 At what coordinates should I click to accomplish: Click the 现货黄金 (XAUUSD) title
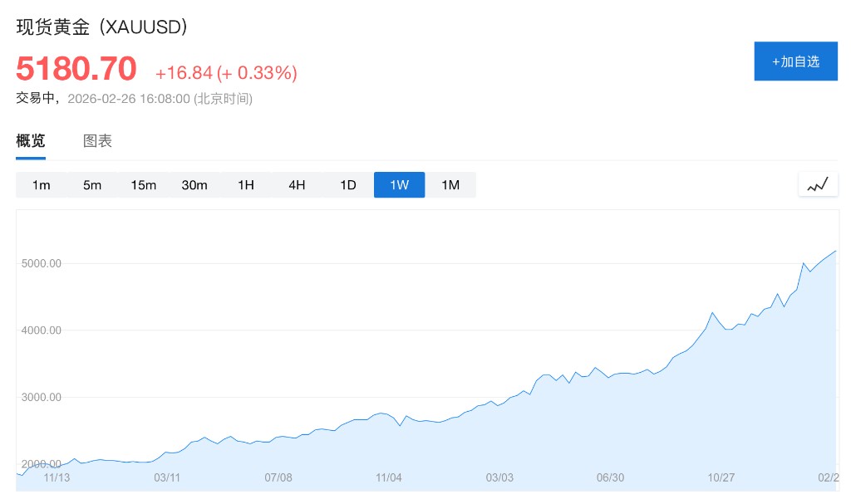coord(102,27)
